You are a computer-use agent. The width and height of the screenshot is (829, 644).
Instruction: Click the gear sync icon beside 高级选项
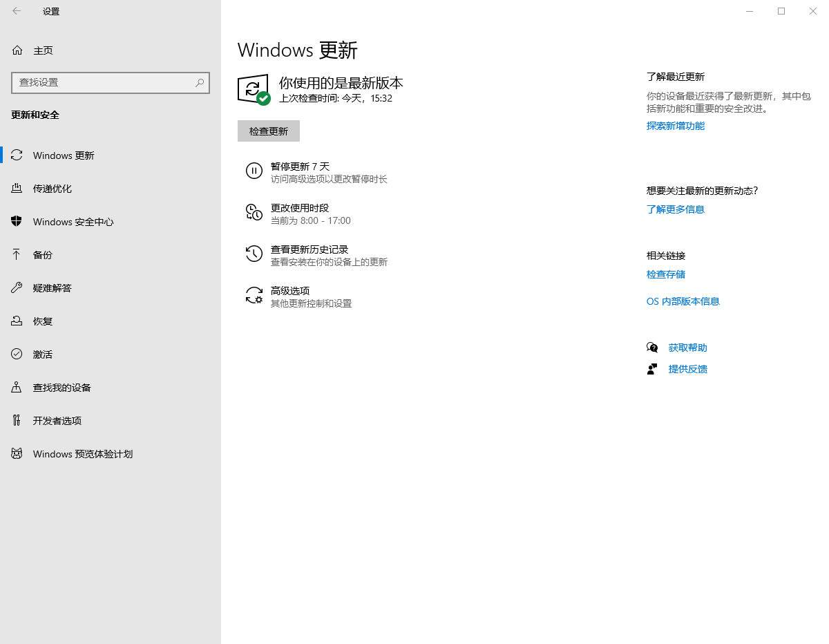[254, 296]
